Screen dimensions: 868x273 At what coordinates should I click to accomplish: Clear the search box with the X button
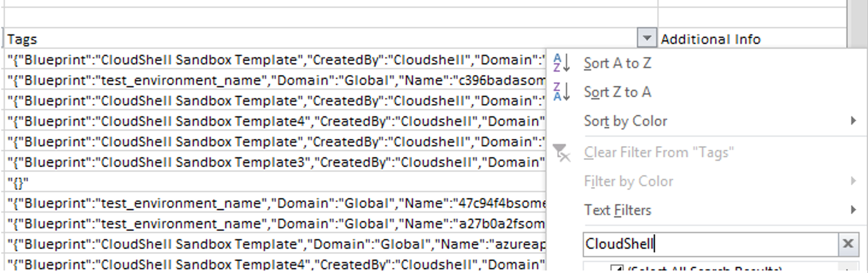(x=847, y=244)
